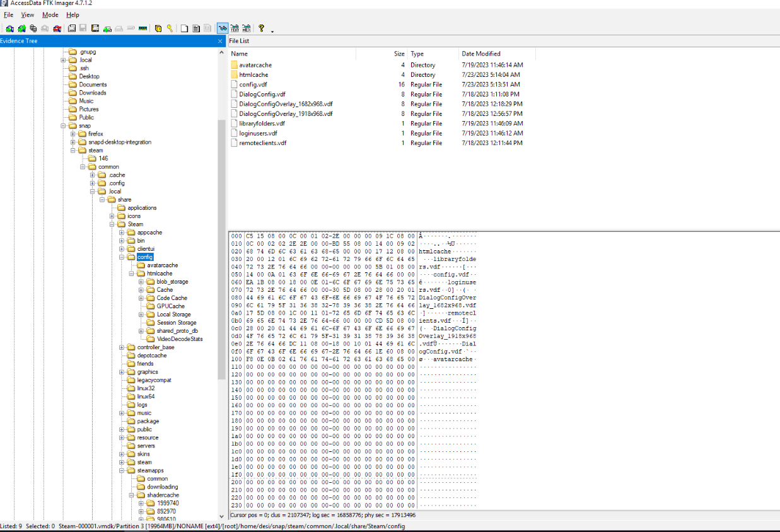Sort file list by Size column
780x532 pixels.
click(x=382, y=54)
